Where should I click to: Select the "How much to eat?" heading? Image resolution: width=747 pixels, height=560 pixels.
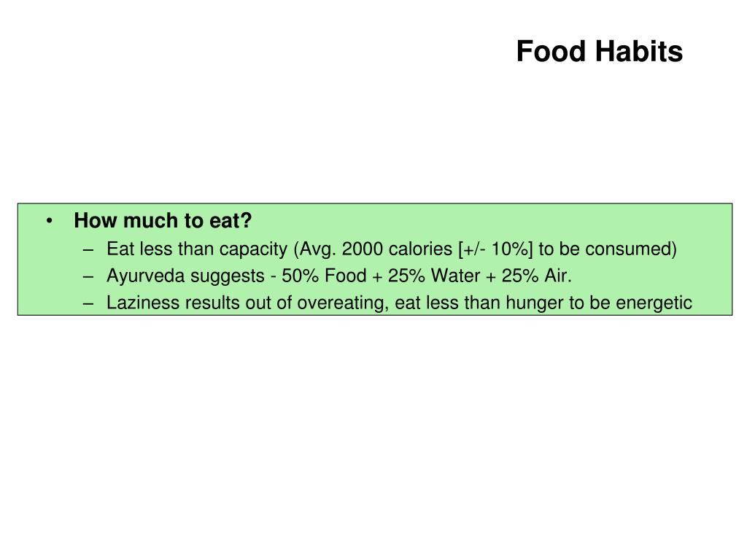(x=163, y=220)
